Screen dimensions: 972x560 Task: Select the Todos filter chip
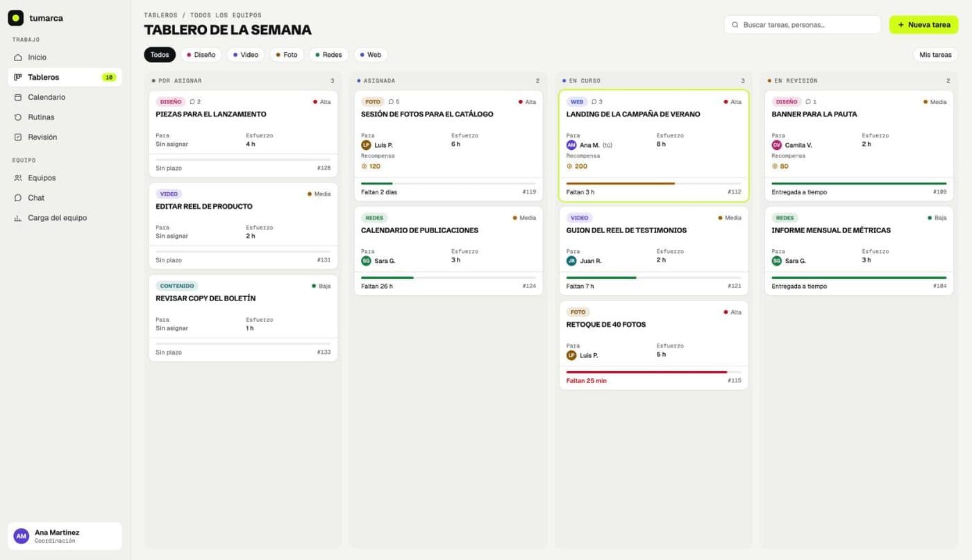[160, 55]
